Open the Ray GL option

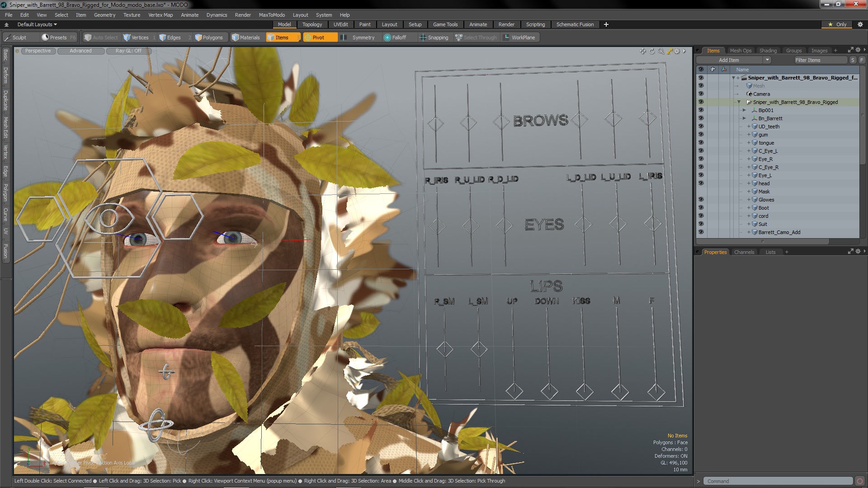(128, 51)
